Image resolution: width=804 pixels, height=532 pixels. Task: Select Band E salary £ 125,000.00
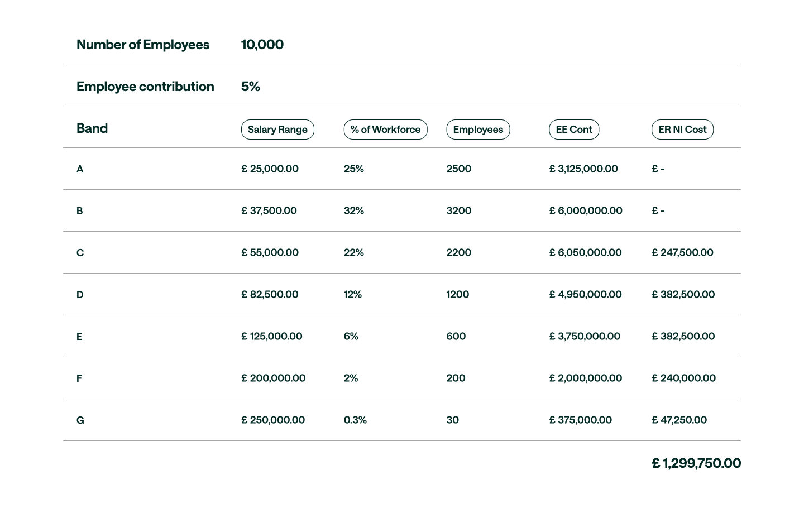(272, 336)
